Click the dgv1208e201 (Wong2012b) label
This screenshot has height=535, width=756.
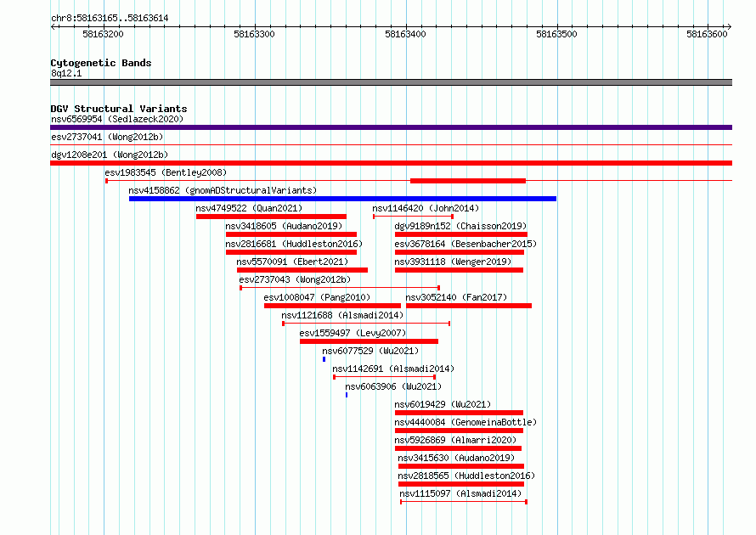point(110,155)
